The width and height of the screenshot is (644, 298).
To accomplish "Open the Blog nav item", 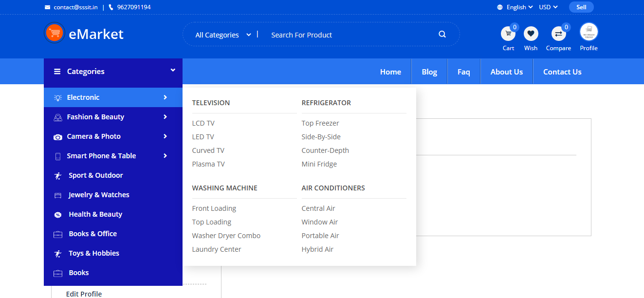I will coord(429,72).
